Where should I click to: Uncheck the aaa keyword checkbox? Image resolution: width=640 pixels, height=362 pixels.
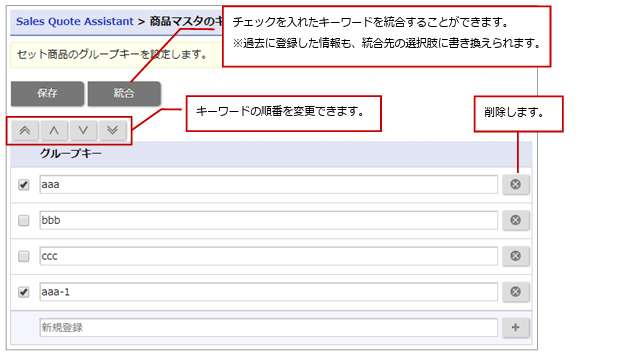[24, 185]
